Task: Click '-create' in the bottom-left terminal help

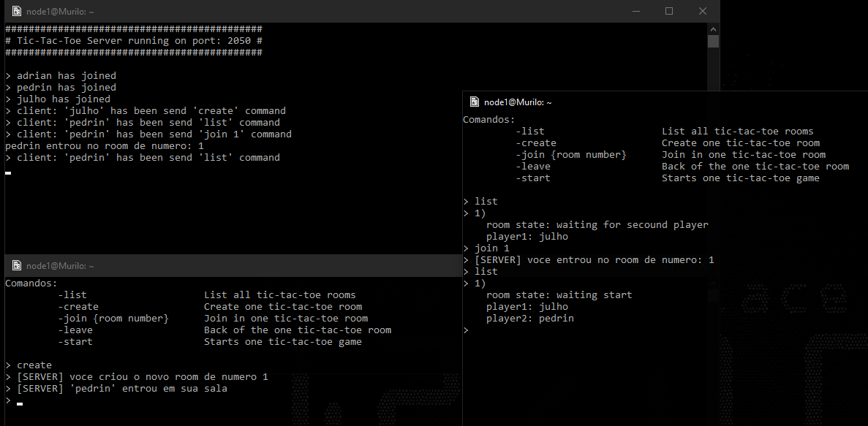Action: (x=78, y=306)
